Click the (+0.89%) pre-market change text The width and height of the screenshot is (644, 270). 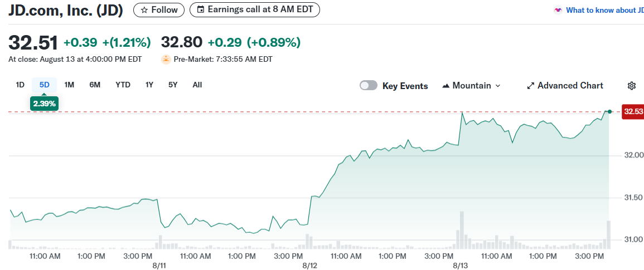(x=274, y=42)
